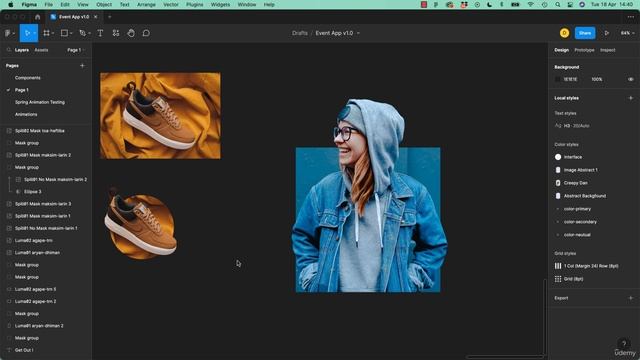
Task: Select the Comment tool
Action: (146, 33)
